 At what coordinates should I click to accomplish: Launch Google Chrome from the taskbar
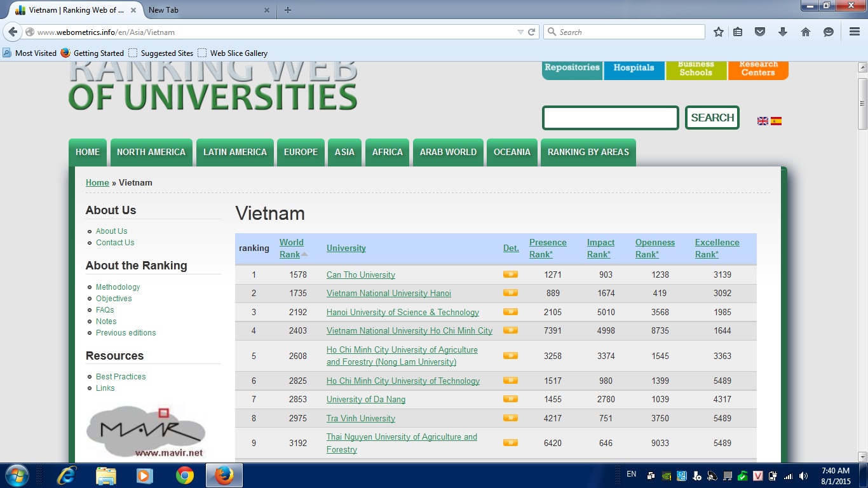pos(185,475)
